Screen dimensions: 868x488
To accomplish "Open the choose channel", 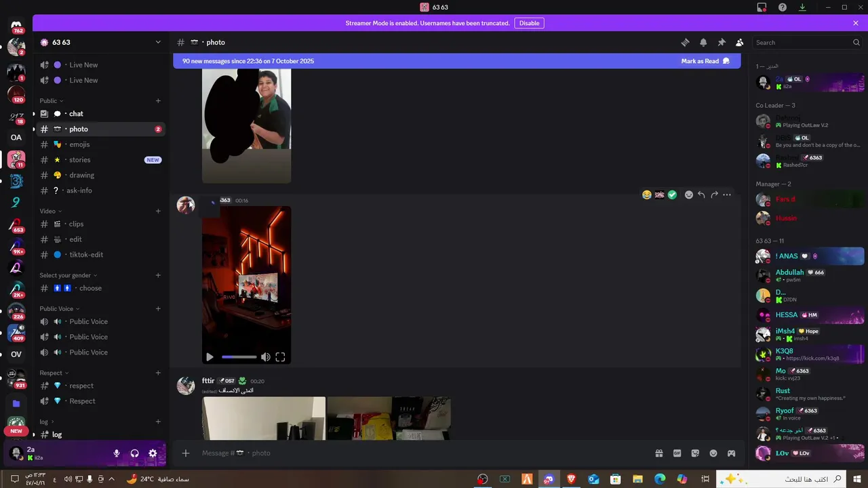I will click(101, 288).
